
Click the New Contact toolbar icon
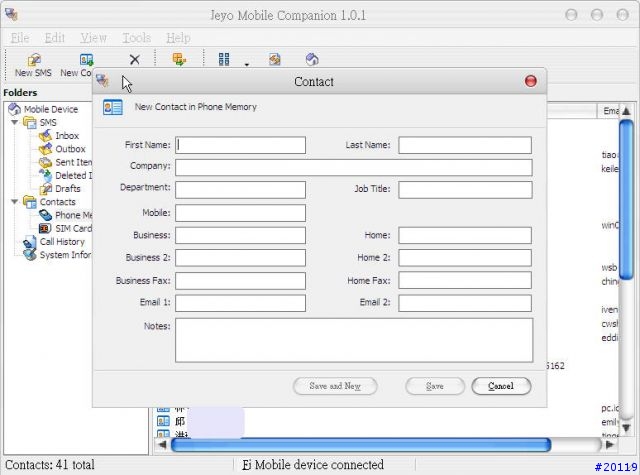[87, 60]
